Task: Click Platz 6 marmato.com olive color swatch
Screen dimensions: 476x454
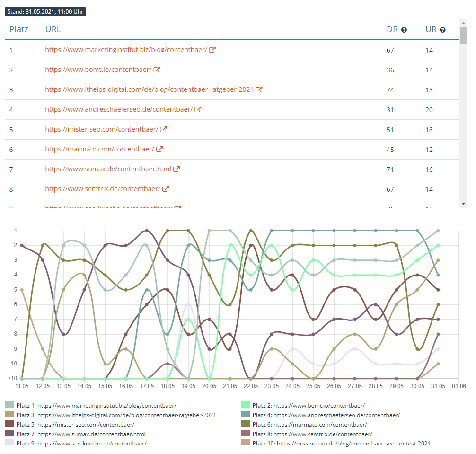Action: click(x=246, y=424)
